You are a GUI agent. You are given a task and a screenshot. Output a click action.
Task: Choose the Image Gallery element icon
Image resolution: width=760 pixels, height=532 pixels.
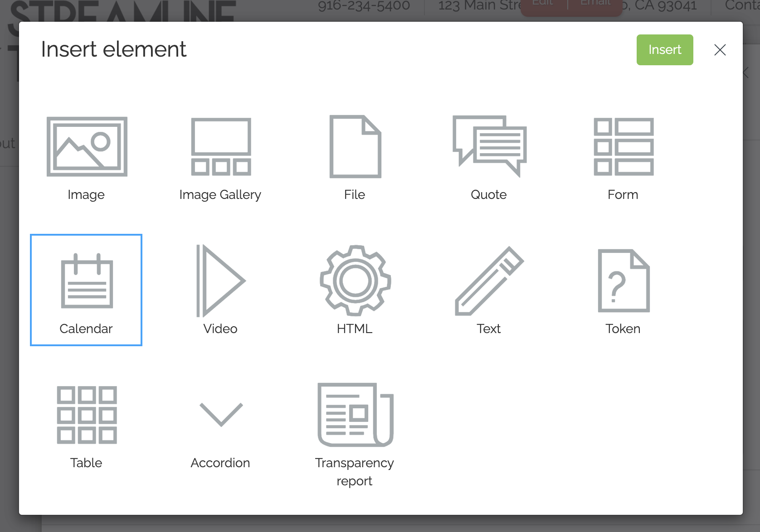click(x=221, y=146)
